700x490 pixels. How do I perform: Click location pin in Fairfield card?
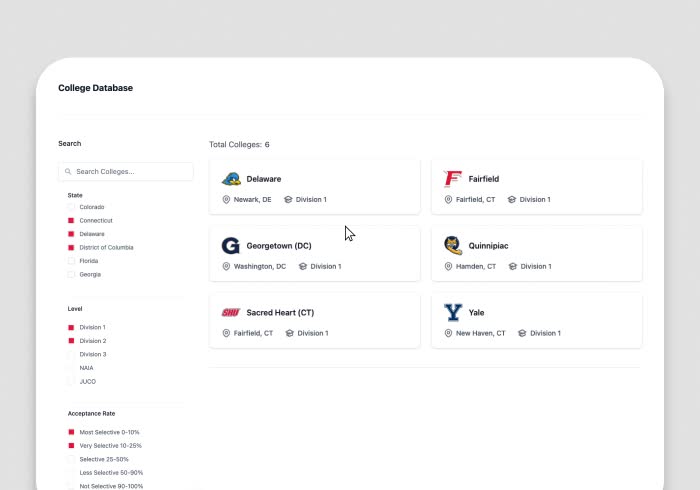coord(448,199)
